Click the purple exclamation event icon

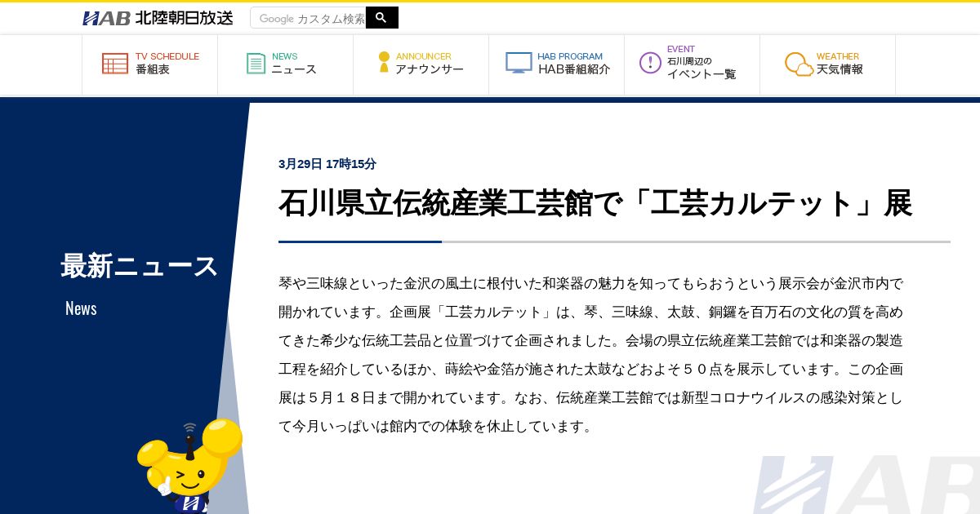(x=650, y=63)
